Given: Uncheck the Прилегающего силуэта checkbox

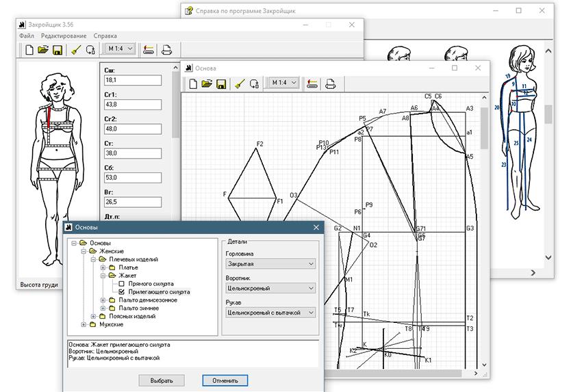Looking at the screenshot, I should 122,291.
